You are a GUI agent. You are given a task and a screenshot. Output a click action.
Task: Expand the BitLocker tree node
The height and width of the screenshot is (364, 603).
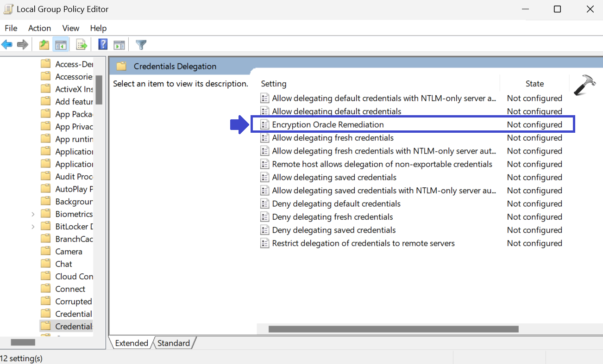(x=33, y=227)
